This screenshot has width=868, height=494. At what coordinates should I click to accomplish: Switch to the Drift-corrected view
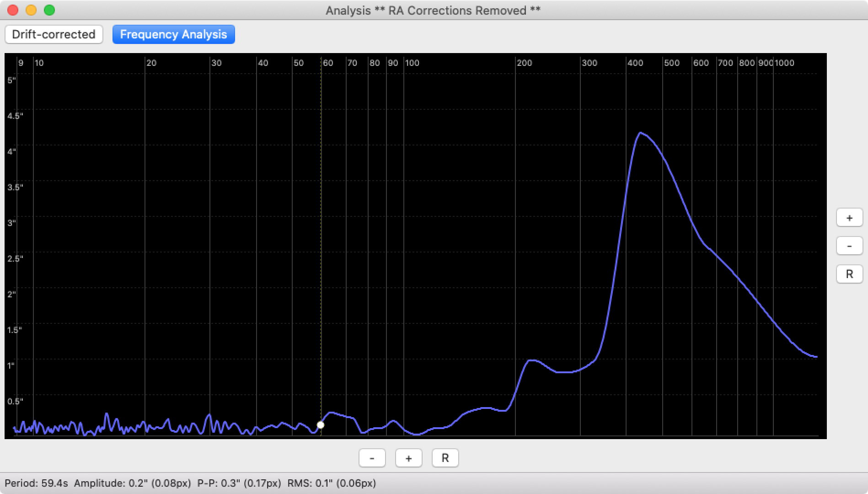coord(54,34)
